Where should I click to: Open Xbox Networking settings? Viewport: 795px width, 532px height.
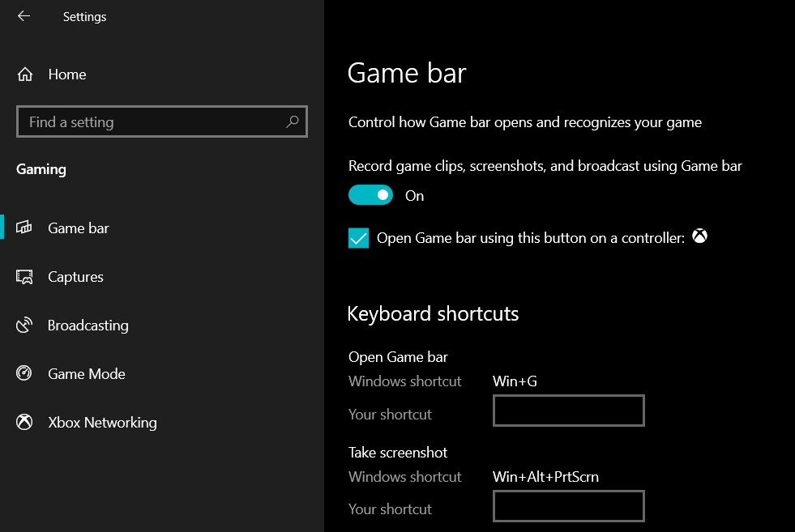pyautogui.click(x=102, y=423)
